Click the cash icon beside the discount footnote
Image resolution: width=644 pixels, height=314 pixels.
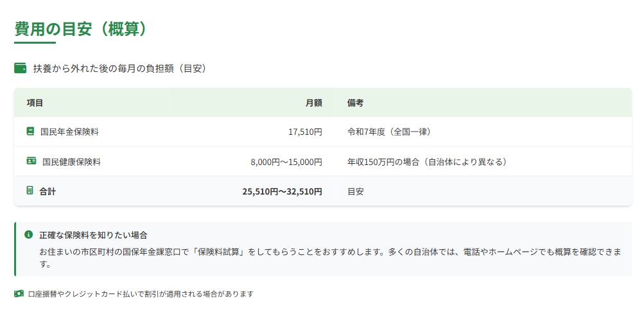click(x=19, y=293)
